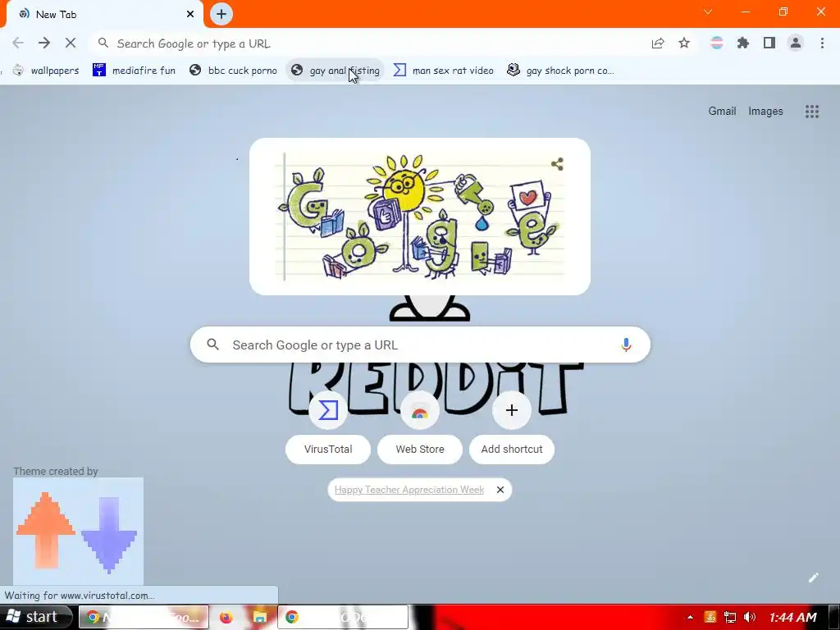Open Firefox from the taskbar
840x630 pixels.
tap(226, 617)
